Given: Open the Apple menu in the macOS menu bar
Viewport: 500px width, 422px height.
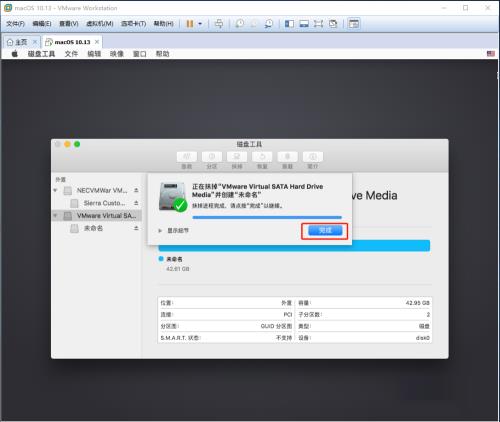Looking at the screenshot, I should pos(15,54).
